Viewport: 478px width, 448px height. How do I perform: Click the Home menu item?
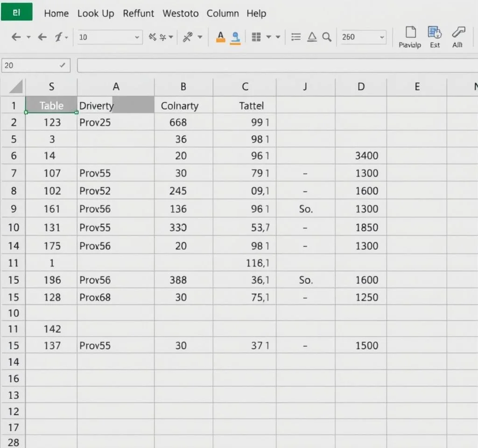(x=56, y=13)
